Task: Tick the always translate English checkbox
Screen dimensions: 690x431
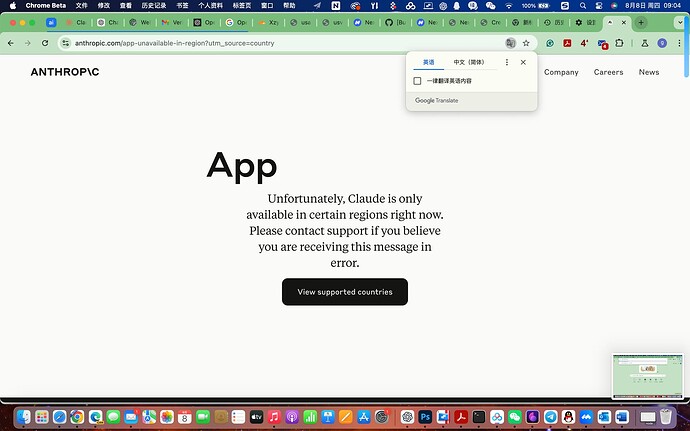Action: coord(417,81)
